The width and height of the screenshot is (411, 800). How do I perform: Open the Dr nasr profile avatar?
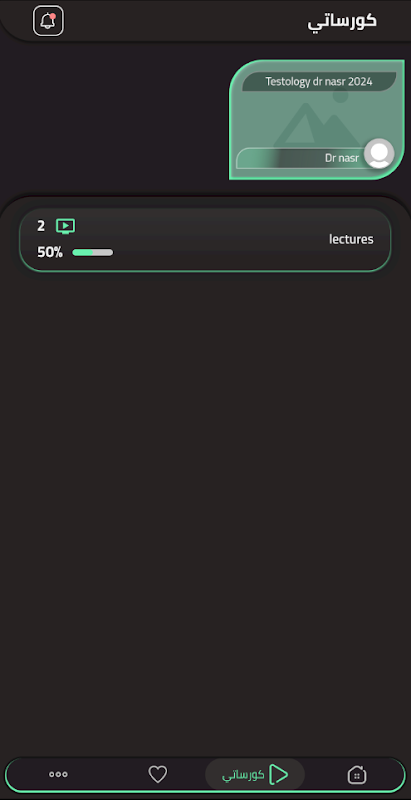coord(379,154)
